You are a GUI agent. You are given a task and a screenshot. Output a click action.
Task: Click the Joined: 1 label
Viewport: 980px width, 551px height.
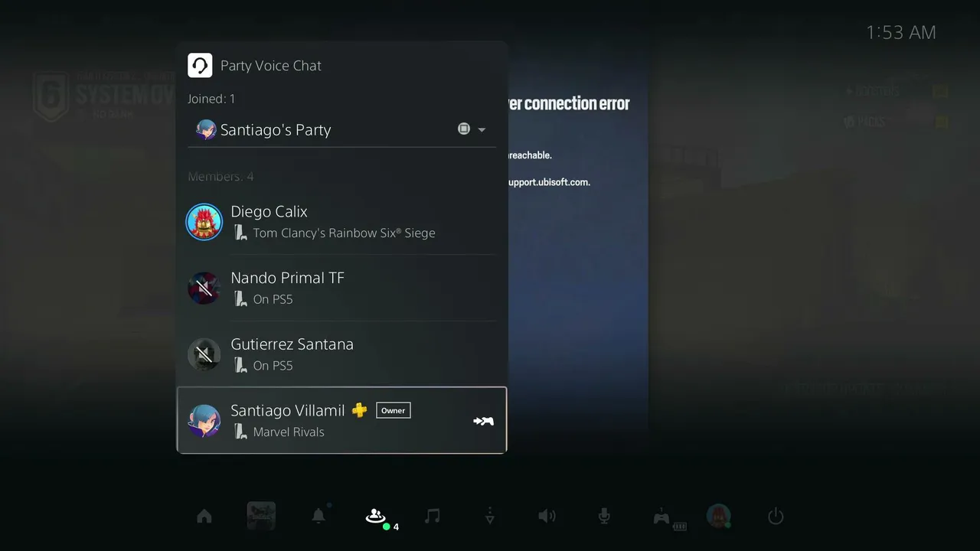211,99
